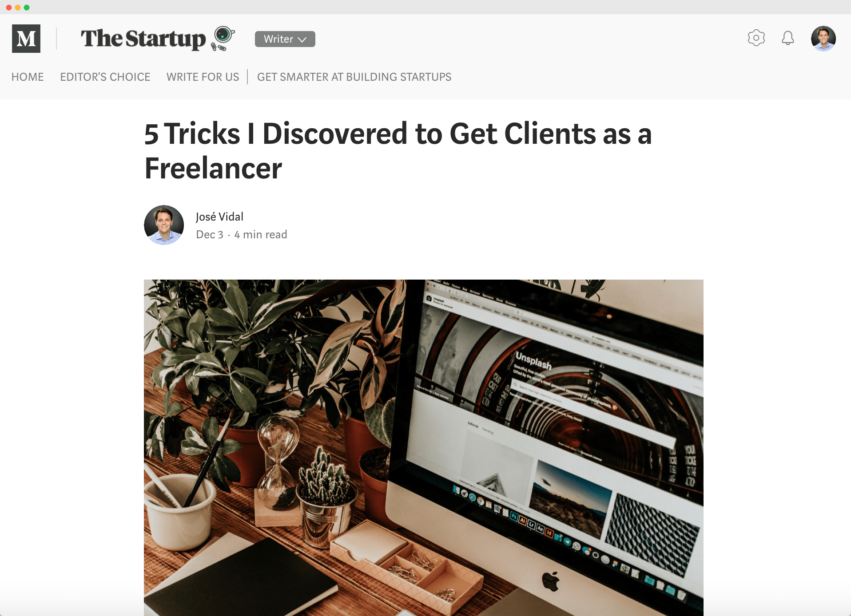
Task: Open the EDITOR'S CHOICE tab
Action: pos(105,77)
